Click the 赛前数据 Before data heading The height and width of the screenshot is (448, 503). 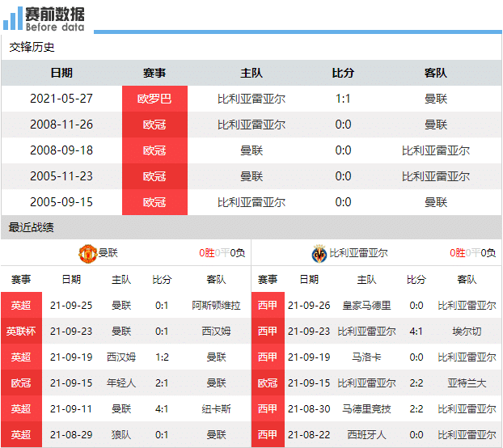(55, 19)
